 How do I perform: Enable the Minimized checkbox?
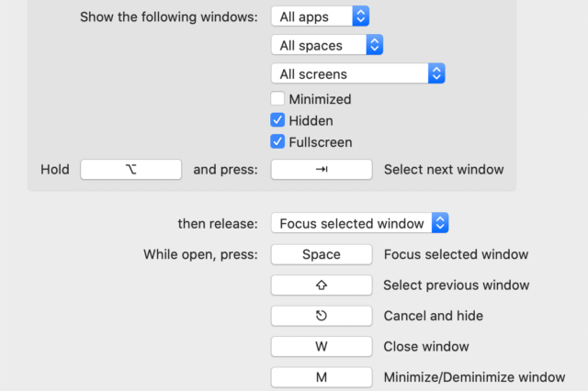(277, 98)
